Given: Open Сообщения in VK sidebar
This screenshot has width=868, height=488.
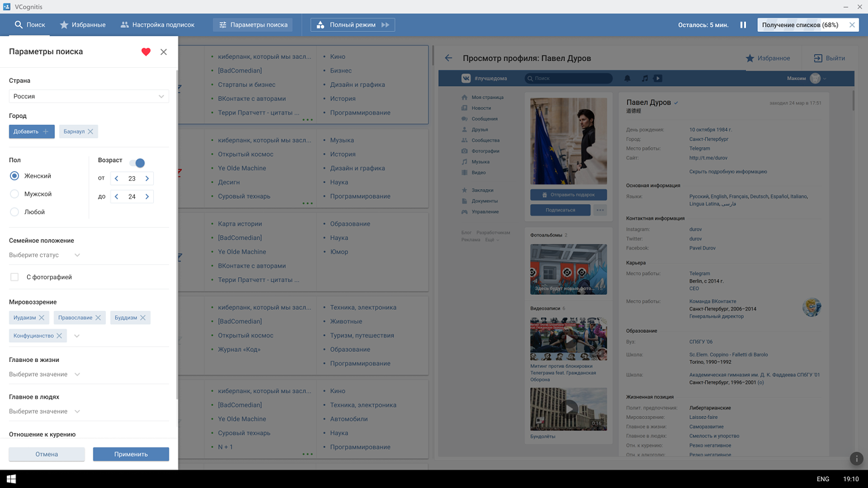Looking at the screenshot, I should point(484,119).
